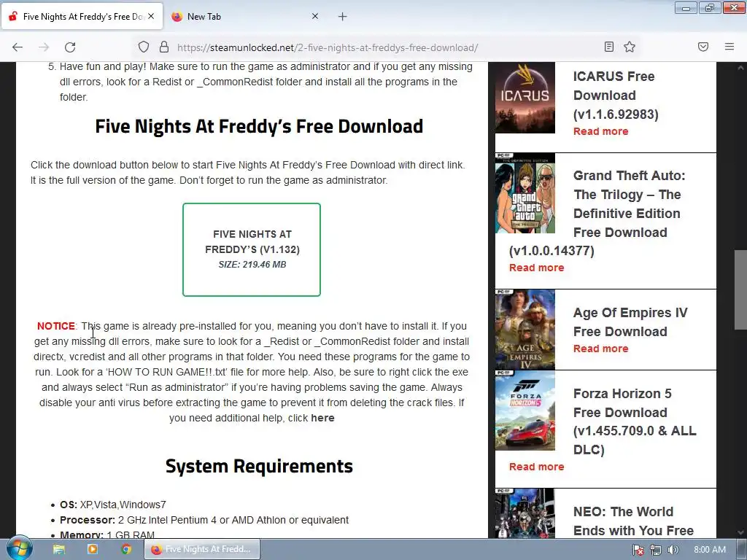The height and width of the screenshot is (560, 747).
Task: Click Read more under Age Of Empires IV
Action: 601,349
